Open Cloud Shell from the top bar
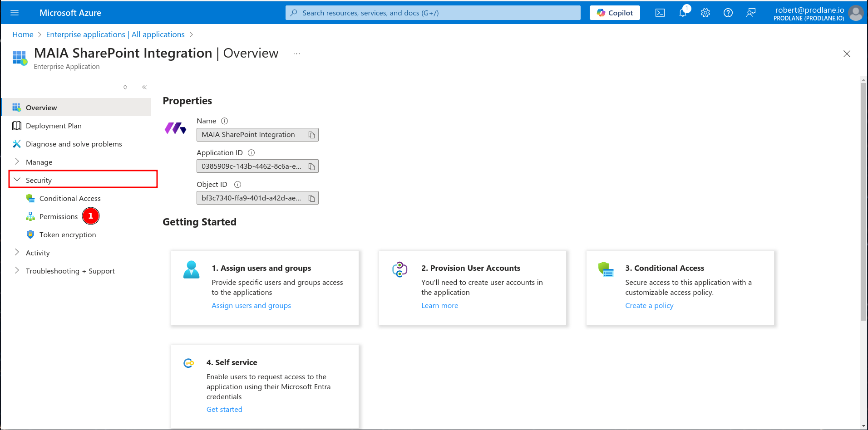The width and height of the screenshot is (868, 430). coord(660,13)
